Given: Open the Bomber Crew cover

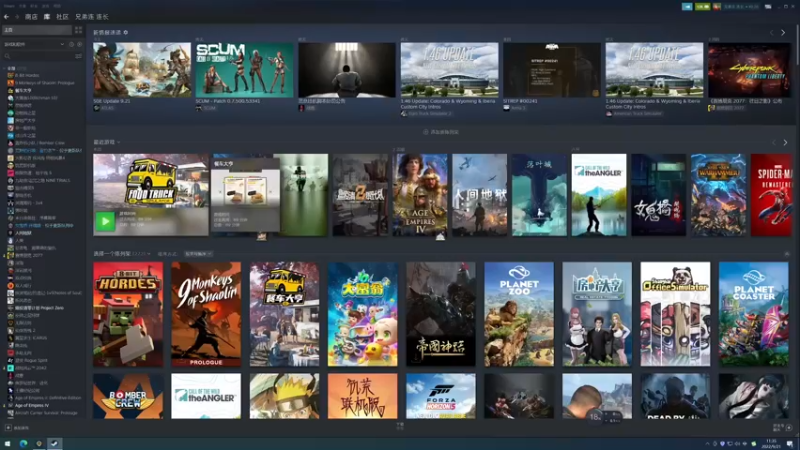Looking at the screenshot, I should [128, 396].
